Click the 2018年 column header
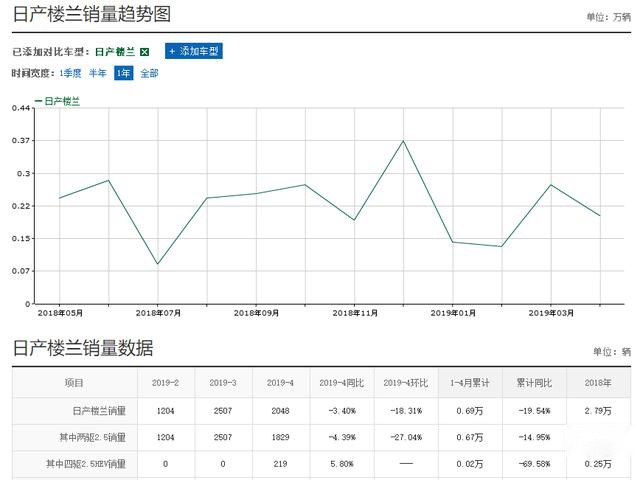The width and height of the screenshot is (640, 480). [x=598, y=383]
